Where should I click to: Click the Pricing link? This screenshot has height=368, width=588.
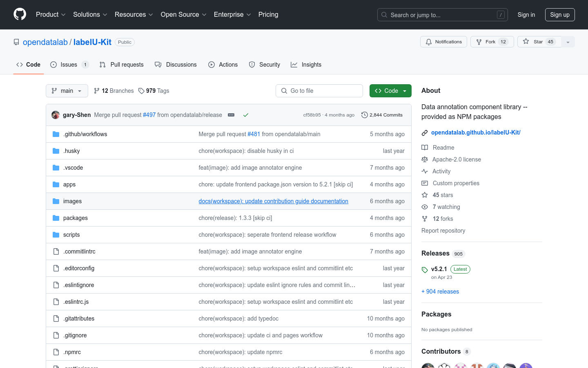pyautogui.click(x=268, y=15)
